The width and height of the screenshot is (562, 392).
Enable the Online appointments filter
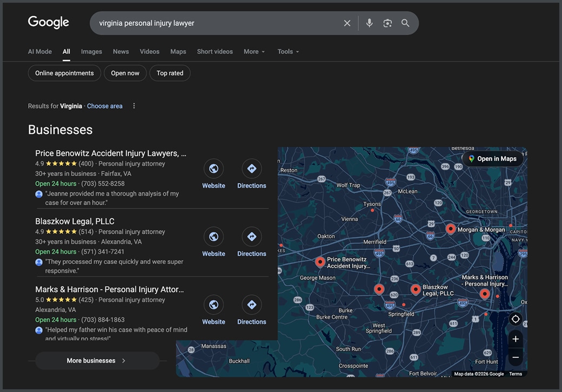click(64, 73)
